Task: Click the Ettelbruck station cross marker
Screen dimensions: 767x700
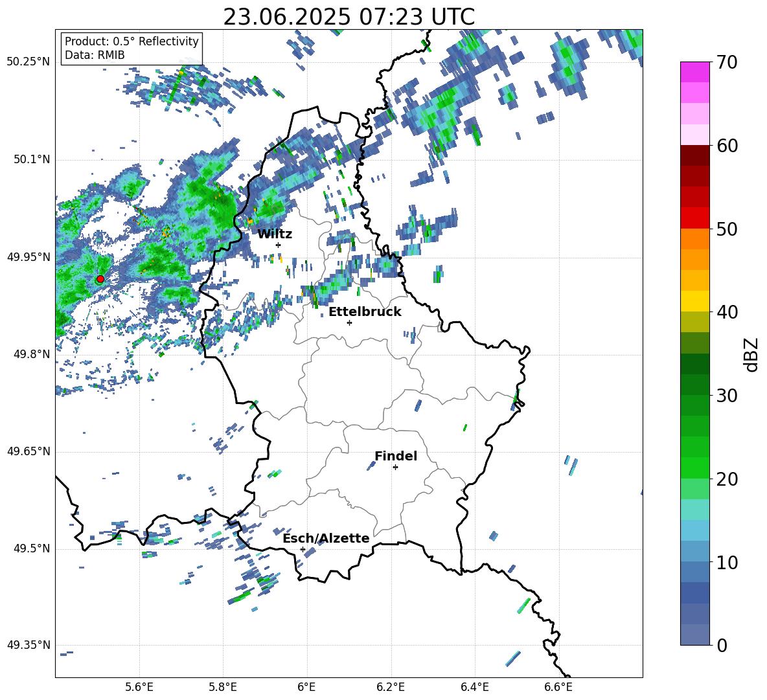Action: pos(349,322)
